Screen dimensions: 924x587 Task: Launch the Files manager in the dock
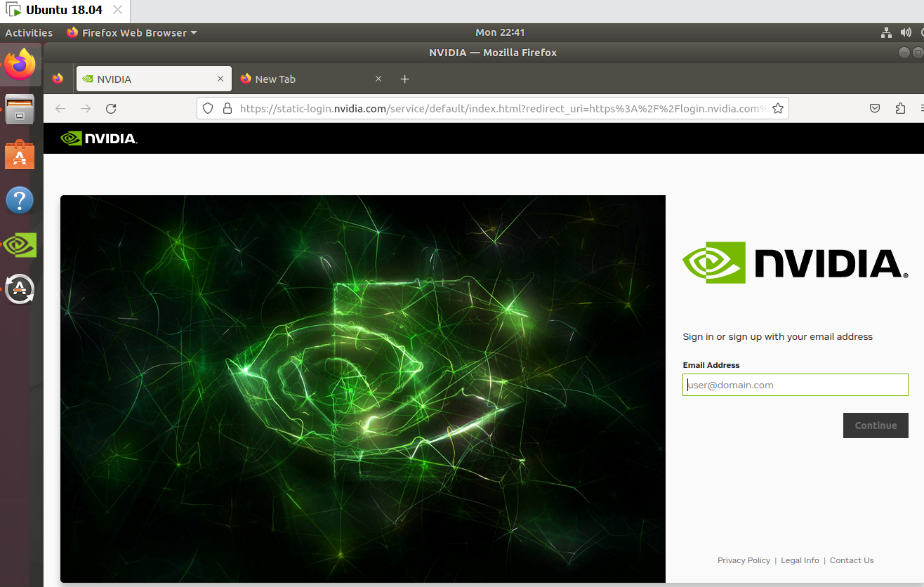(20, 110)
